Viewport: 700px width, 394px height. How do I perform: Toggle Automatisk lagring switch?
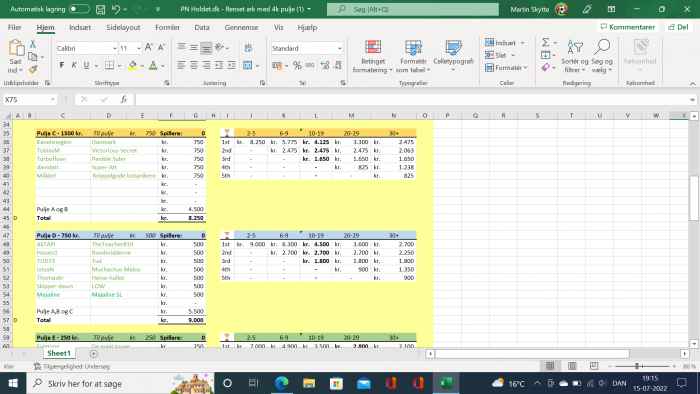pyautogui.click(x=79, y=9)
